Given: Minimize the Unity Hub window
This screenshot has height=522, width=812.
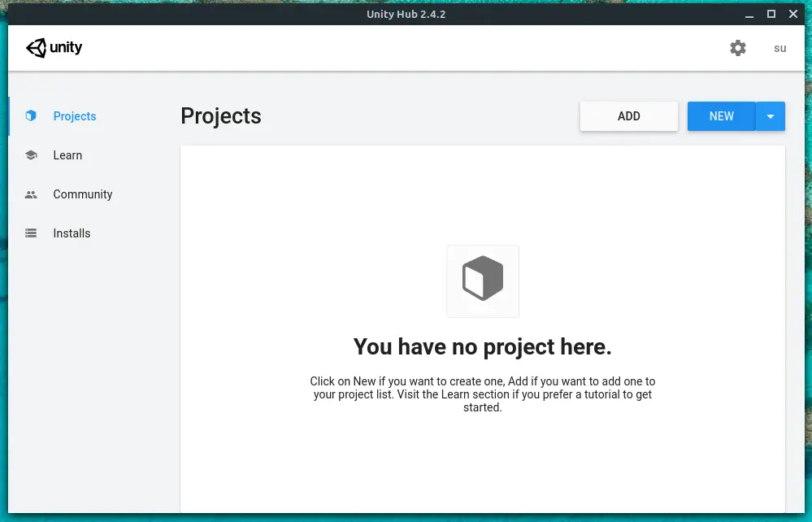Looking at the screenshot, I should (x=749, y=15).
